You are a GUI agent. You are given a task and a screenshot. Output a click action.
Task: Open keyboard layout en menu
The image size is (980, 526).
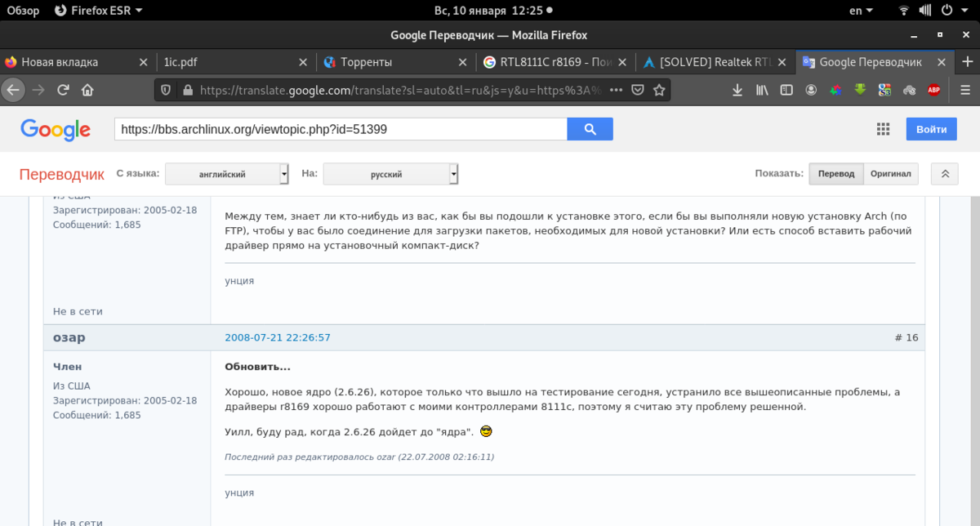[x=861, y=11]
